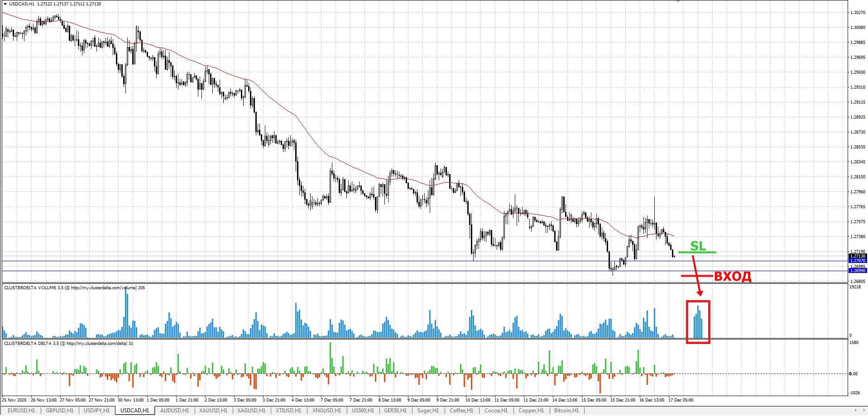Click price axis value 1.27380

coord(858,237)
